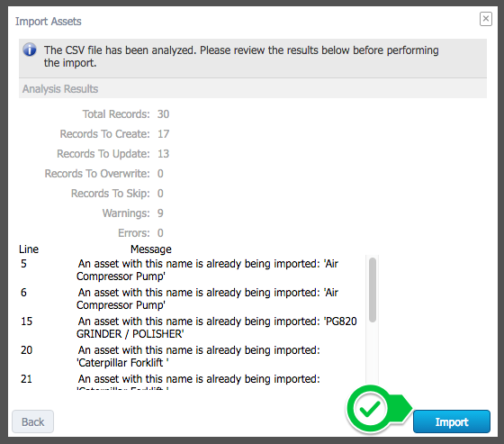
Task: Select the line 6 warning message
Action: [207, 299]
